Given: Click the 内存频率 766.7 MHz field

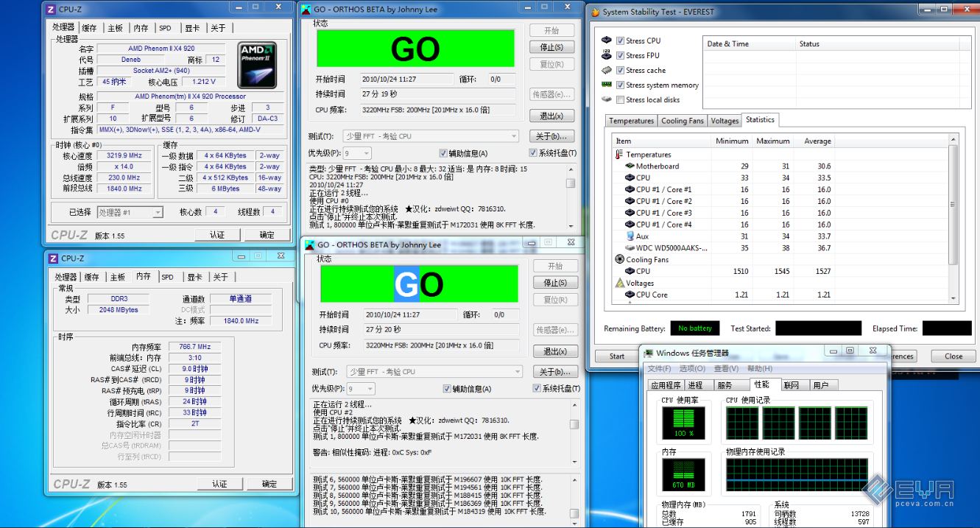Looking at the screenshot, I should [x=194, y=346].
